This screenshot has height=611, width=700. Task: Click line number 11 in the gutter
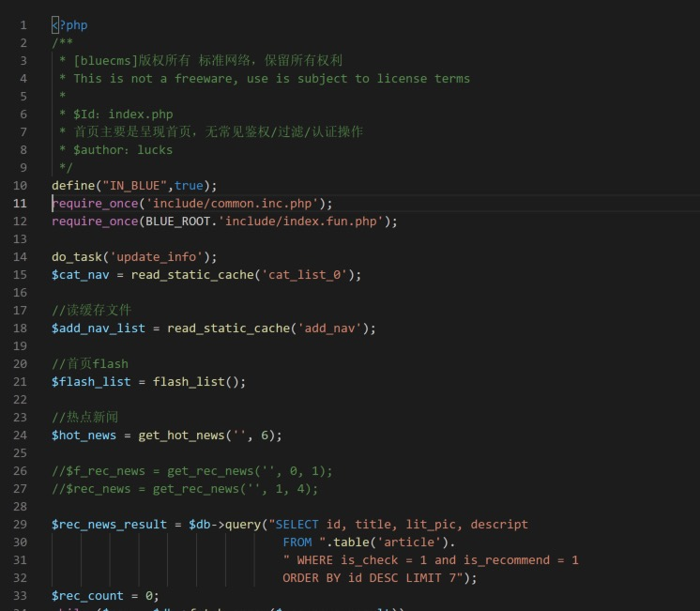pos(20,204)
